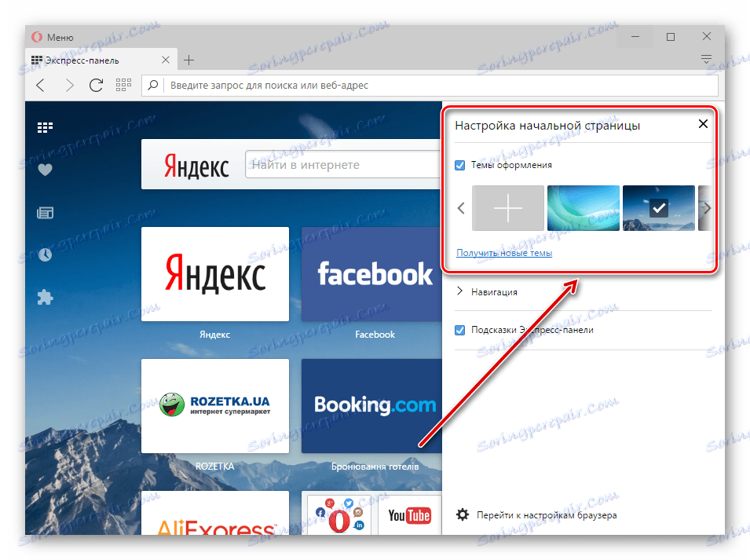Click the Яндекс label under the tile
The height and width of the screenshot is (560, 750).
(214, 335)
